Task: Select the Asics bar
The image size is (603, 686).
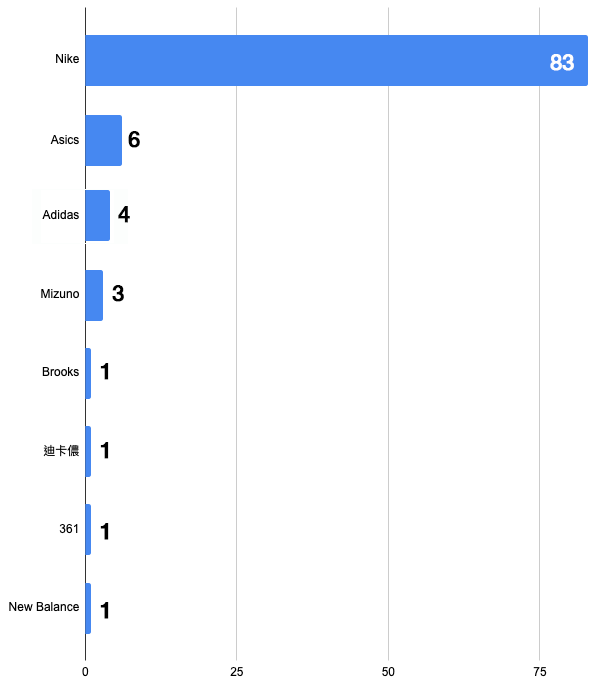Action: (103, 140)
